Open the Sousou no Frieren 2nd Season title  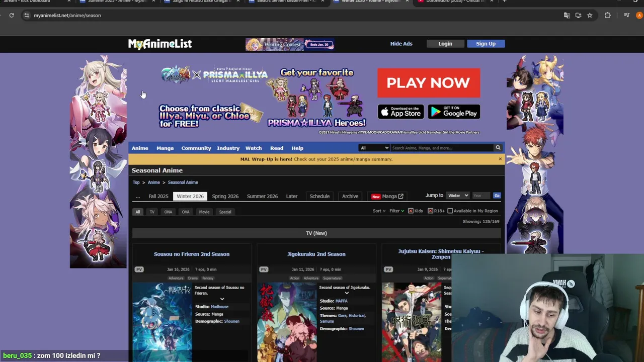192,254
